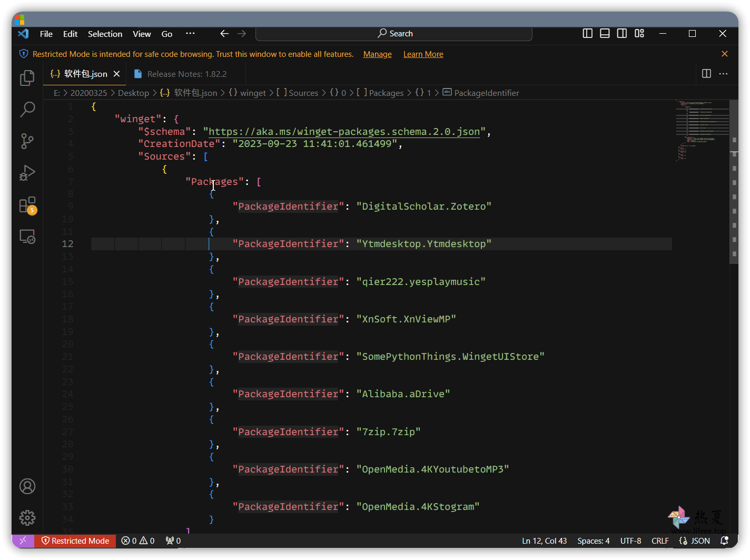Screen dimensions: 750x560
Task: Open the Edit menu
Action: 70,34
